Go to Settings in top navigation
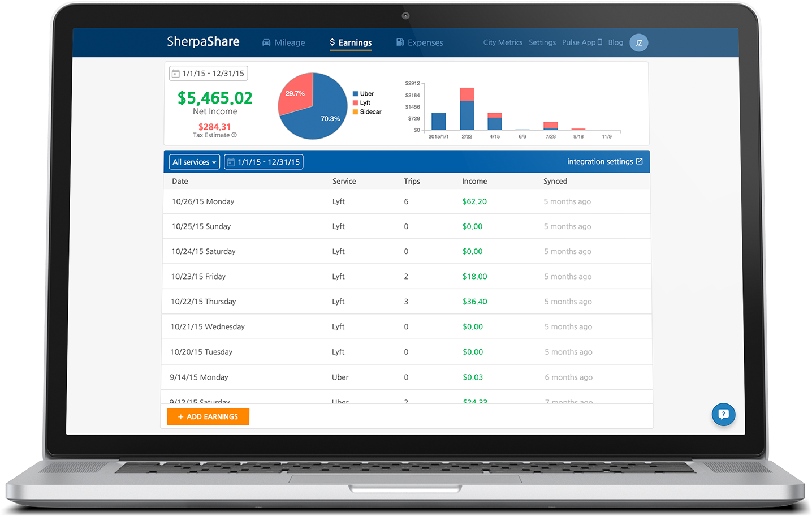The height and width of the screenshot is (516, 812). 542,42
